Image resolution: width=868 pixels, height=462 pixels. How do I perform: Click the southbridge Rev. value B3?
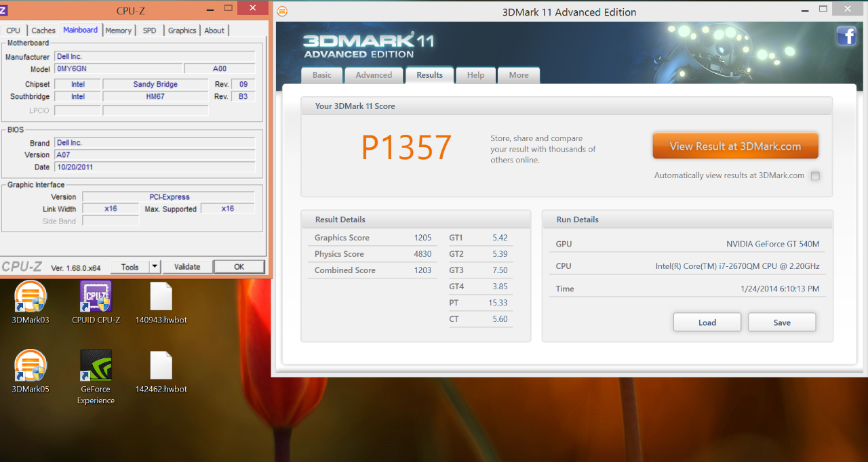[243, 97]
